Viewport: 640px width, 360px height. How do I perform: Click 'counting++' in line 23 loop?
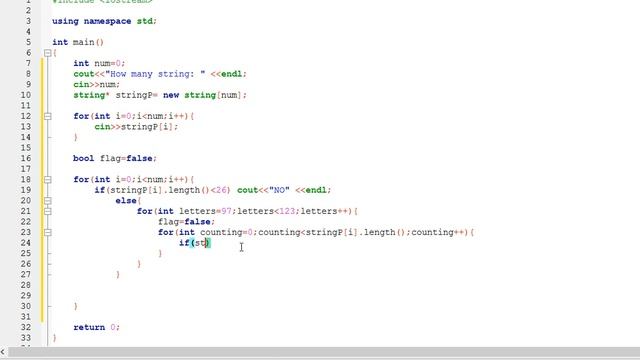coord(439,232)
